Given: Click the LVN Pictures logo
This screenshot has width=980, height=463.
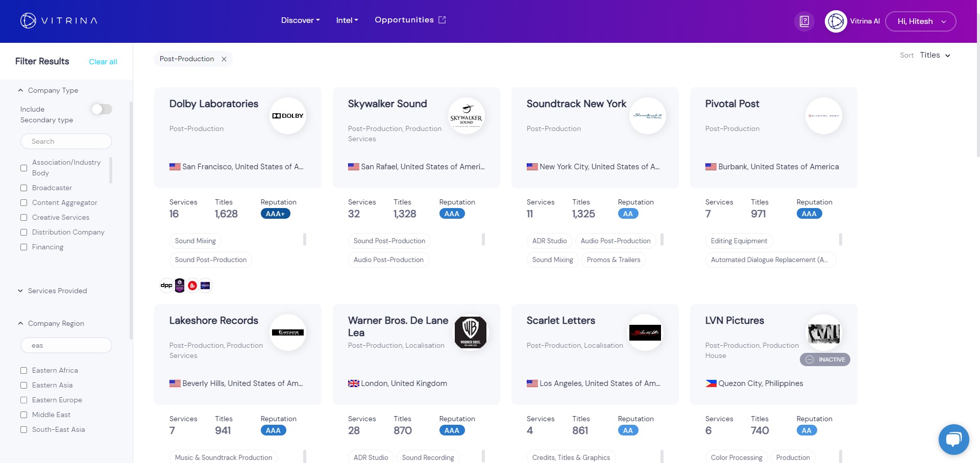Looking at the screenshot, I should coord(824,332).
